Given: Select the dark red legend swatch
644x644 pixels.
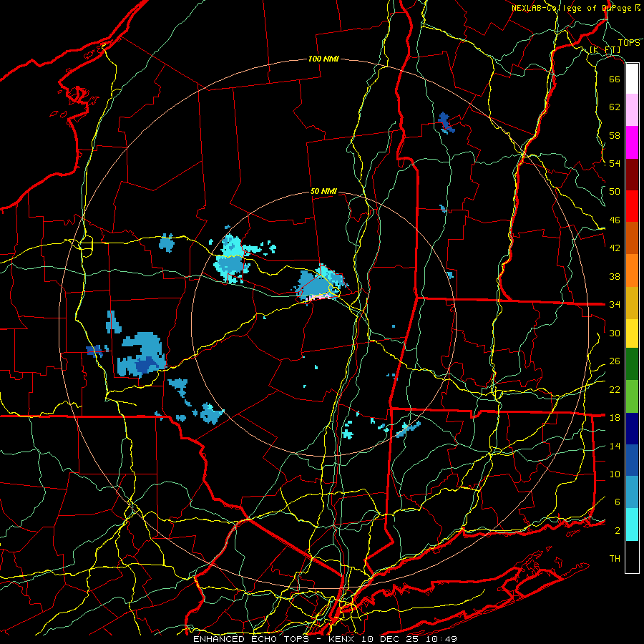Looking at the screenshot, I should click(x=632, y=174).
